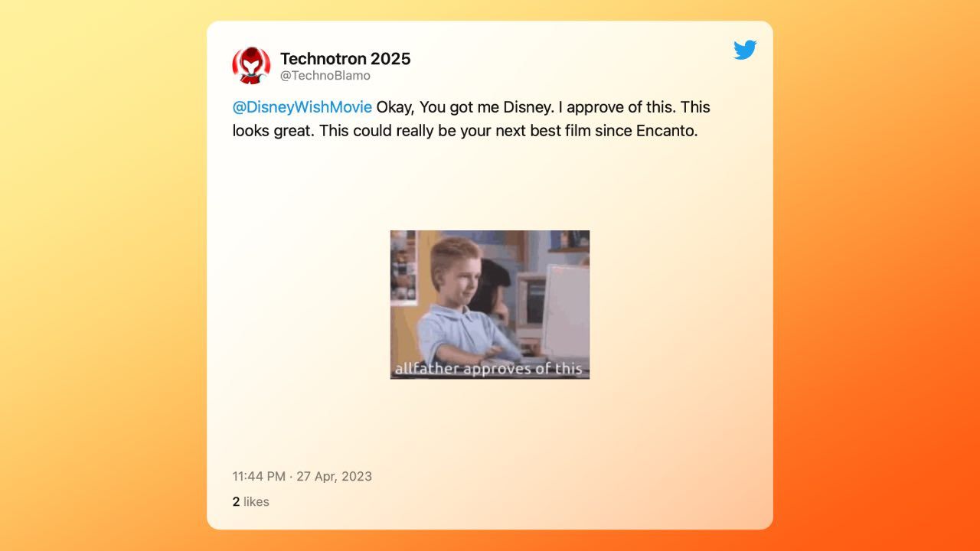Open the Technotron 2025 display name
Viewport: 980px width, 551px height.
[x=345, y=58]
